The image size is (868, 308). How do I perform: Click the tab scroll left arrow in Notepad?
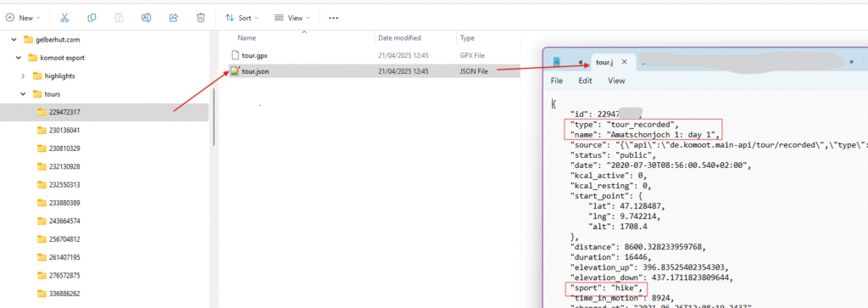(x=580, y=62)
